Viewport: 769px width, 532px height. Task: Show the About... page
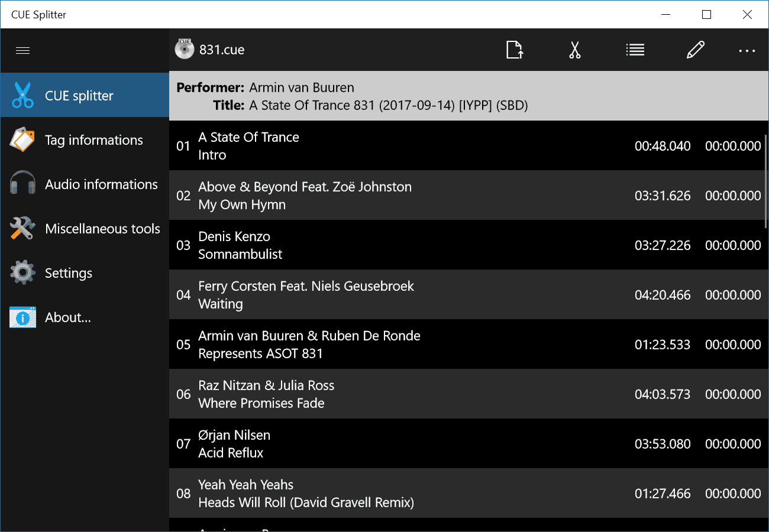pos(85,317)
